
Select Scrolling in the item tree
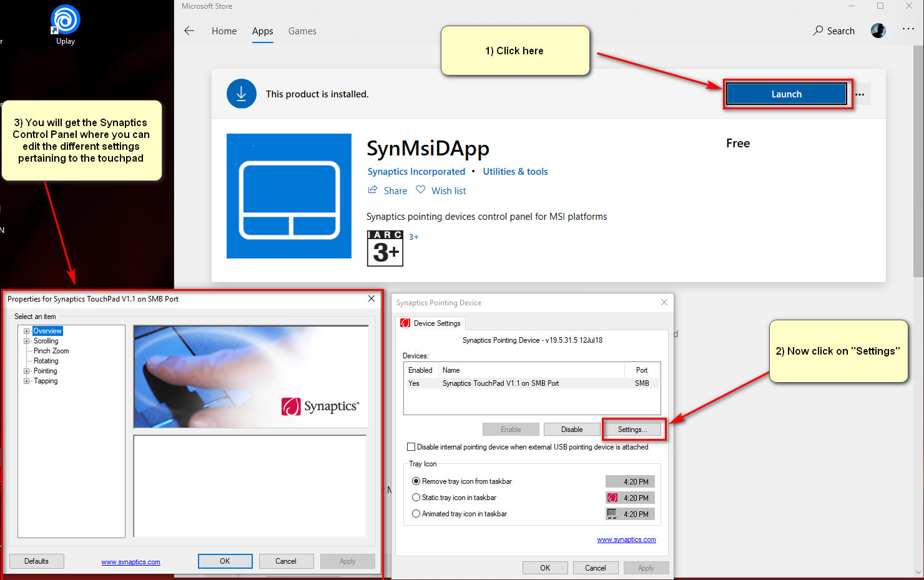46,341
